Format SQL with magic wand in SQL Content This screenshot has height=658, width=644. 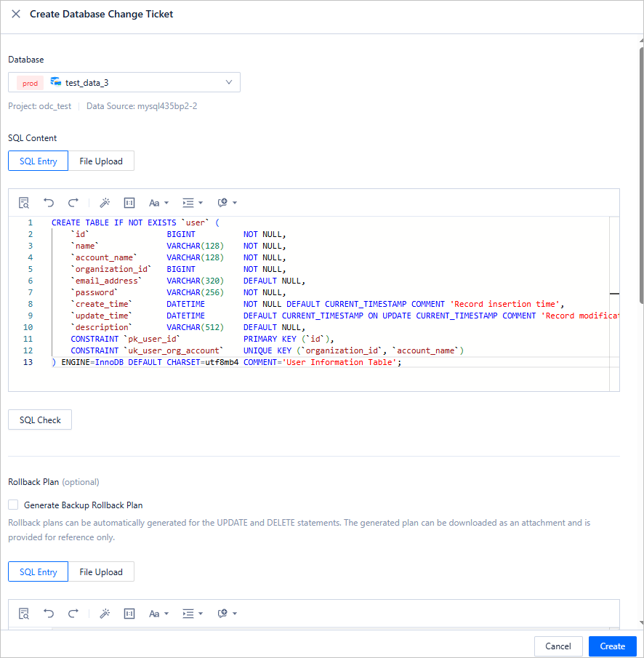point(105,203)
